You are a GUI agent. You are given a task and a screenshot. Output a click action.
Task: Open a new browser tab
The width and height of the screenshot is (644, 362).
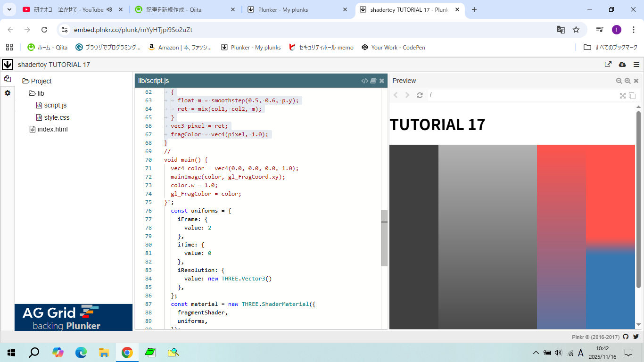[x=474, y=9]
